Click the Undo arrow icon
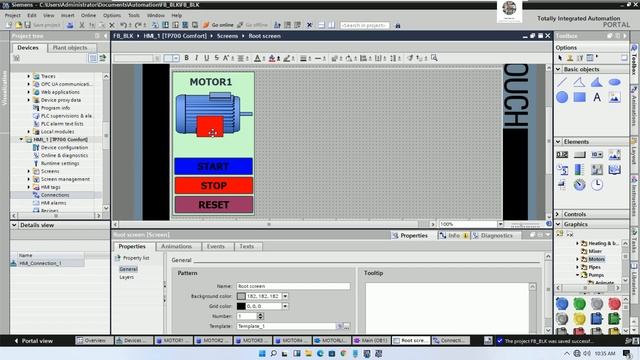This screenshot has height=360, width=640. tap(123, 25)
